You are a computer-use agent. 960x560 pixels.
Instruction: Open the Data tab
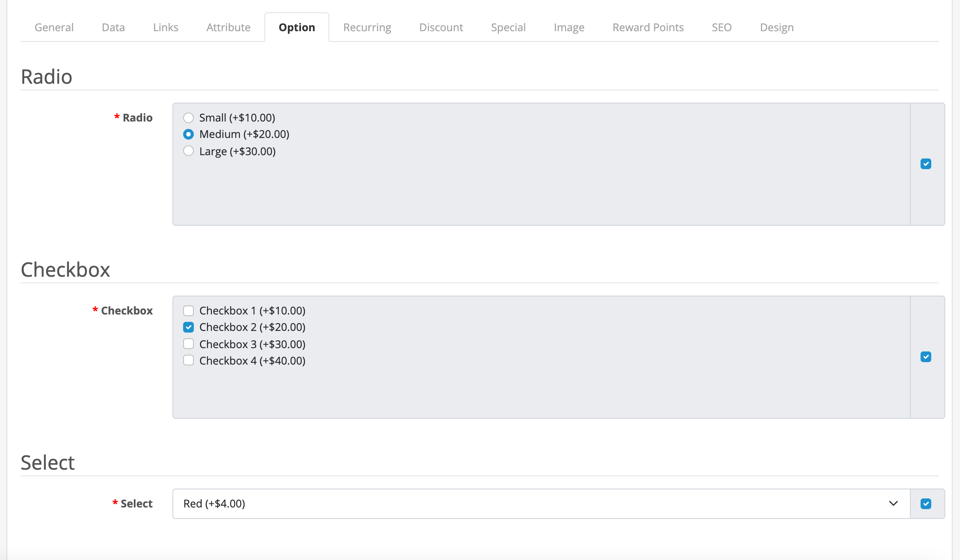tap(113, 28)
